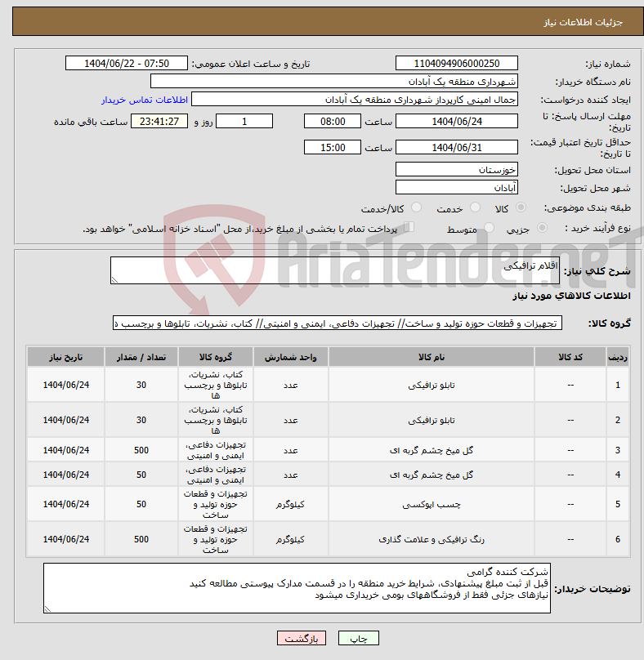Click the request creator field جمال امینی
Screen dimensions: 644x660
click(x=355, y=100)
